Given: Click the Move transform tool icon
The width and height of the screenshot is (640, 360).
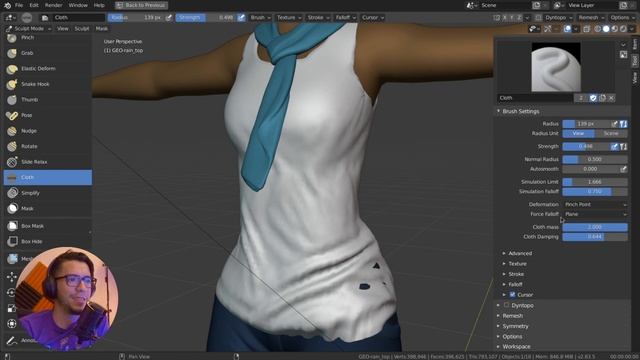Looking at the screenshot, I should tap(12, 277).
